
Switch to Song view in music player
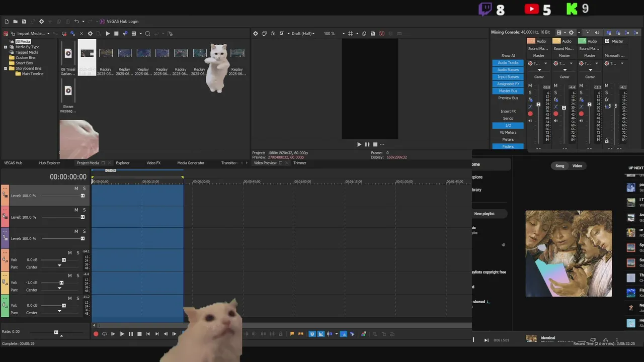(559, 166)
